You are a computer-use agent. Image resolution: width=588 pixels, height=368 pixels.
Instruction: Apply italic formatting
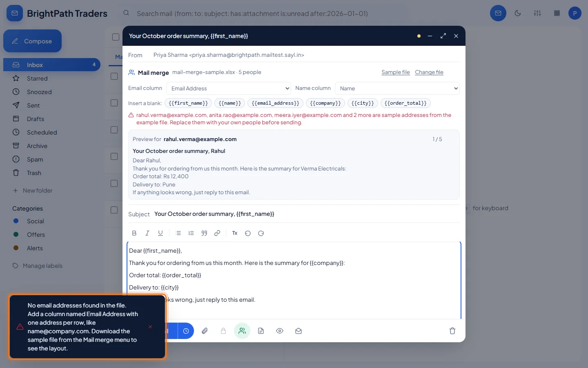[x=147, y=233]
